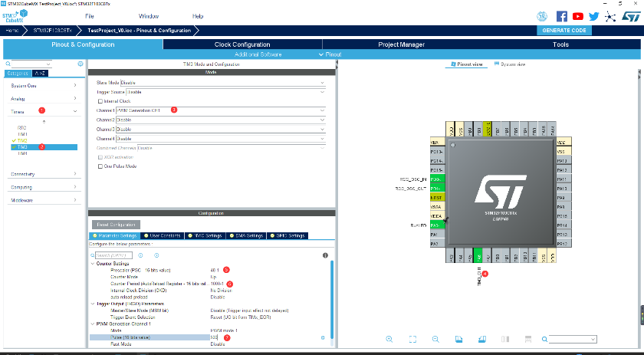
Task: Open the Channel4 dropdown
Action: tap(221, 139)
